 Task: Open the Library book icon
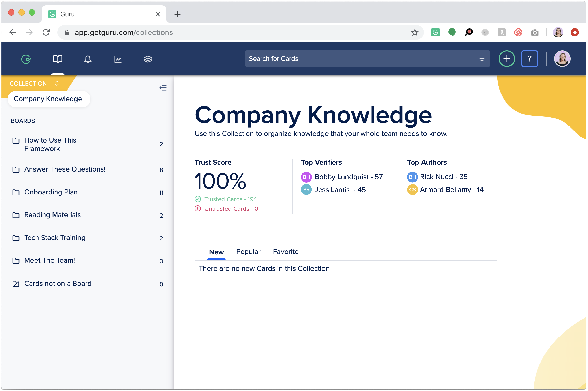tap(58, 59)
